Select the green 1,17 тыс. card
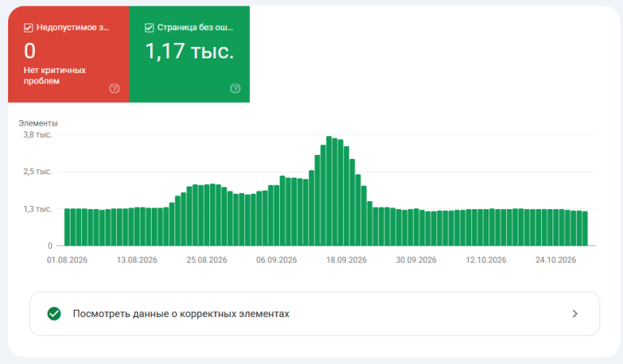 click(189, 54)
